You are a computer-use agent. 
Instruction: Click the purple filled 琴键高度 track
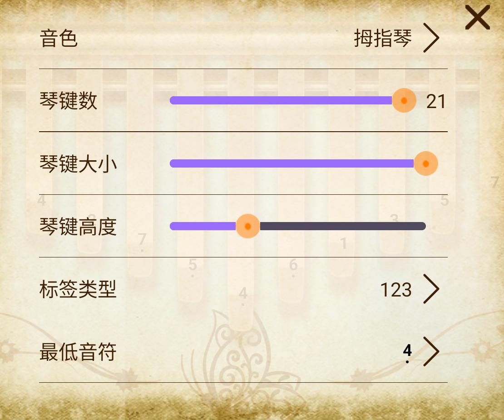pos(204,226)
